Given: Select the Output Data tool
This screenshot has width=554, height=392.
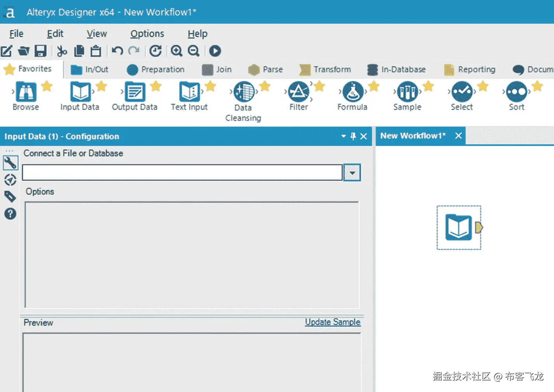Looking at the screenshot, I should coord(135,96).
